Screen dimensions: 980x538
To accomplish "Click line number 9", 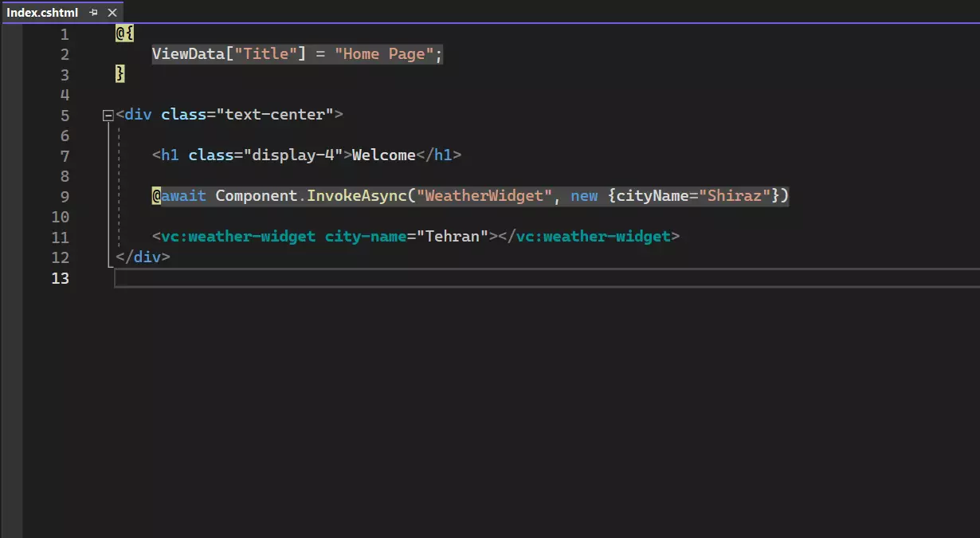I will (x=65, y=197).
